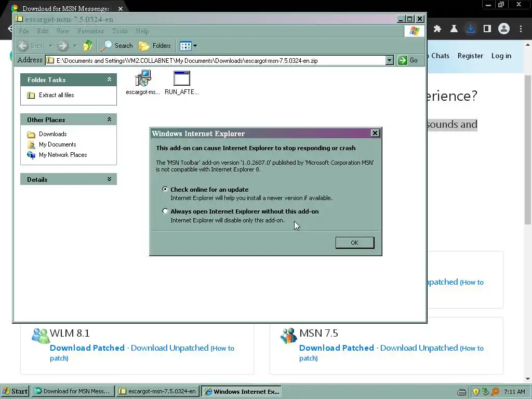Click the security shield tray icon
Viewport: 532px width, 399px height.
476,392
